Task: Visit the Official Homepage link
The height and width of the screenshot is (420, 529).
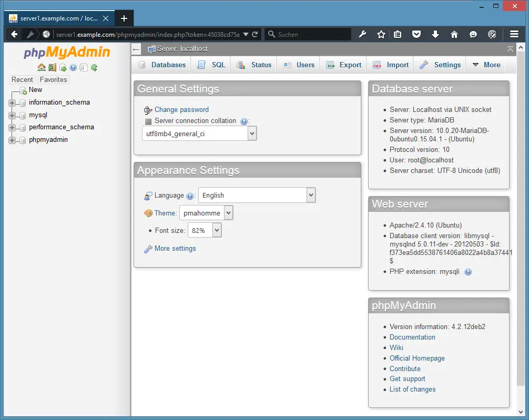Action: coord(417,358)
